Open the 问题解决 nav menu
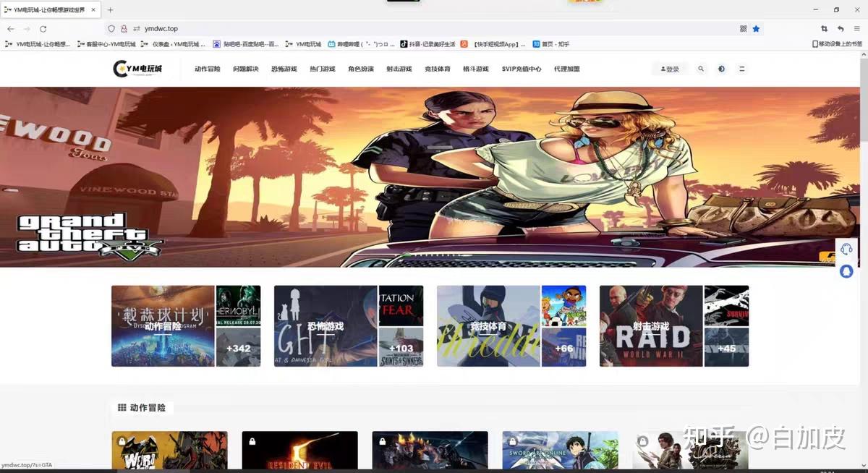 coord(246,69)
